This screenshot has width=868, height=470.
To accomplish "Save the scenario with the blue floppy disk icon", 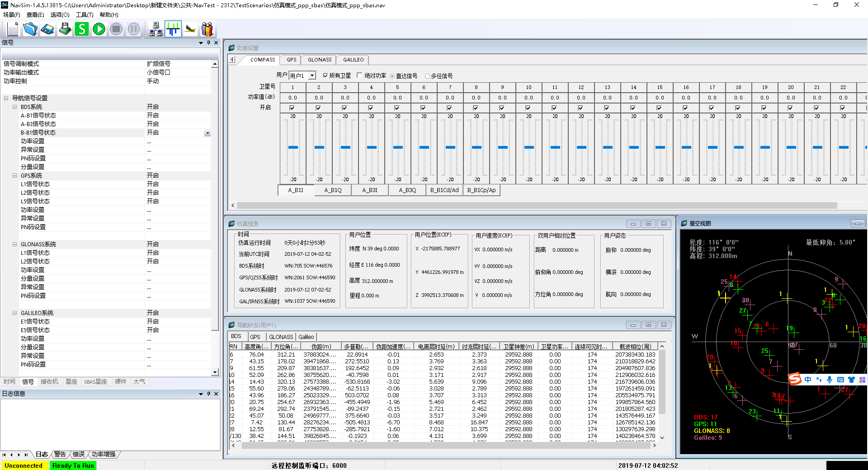I will coord(47,29).
